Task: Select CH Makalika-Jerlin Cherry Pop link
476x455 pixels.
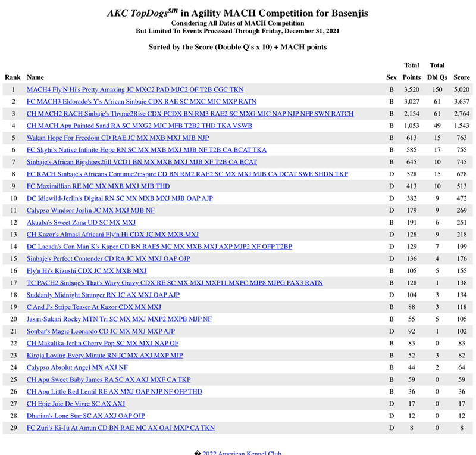Action: [102, 343]
